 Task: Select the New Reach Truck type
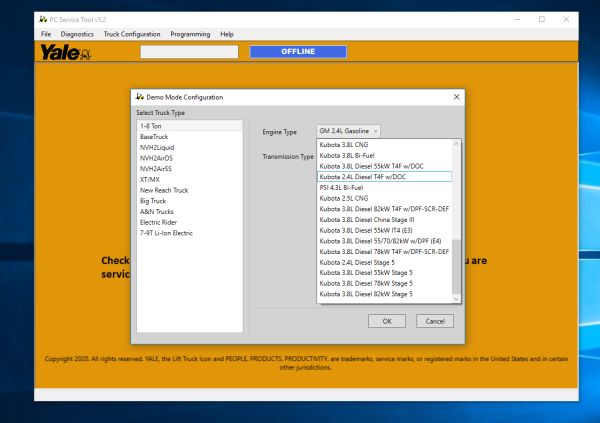click(190, 190)
